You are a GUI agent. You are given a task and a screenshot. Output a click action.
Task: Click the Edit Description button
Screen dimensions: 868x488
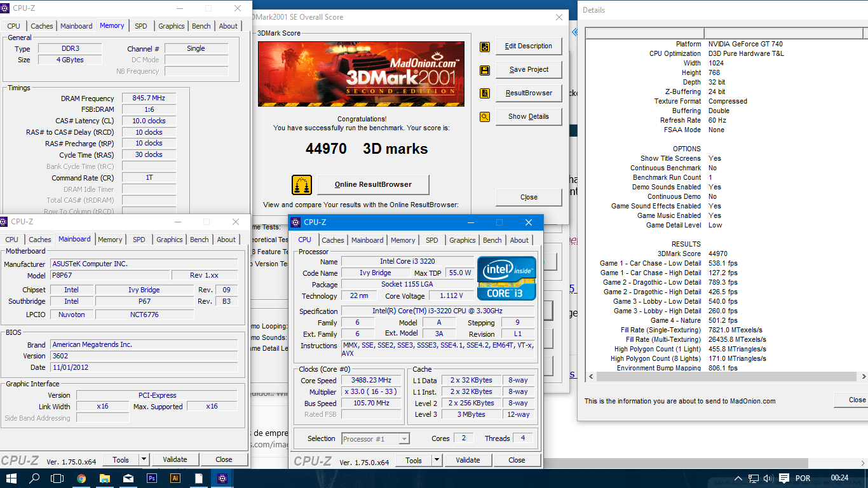point(529,46)
